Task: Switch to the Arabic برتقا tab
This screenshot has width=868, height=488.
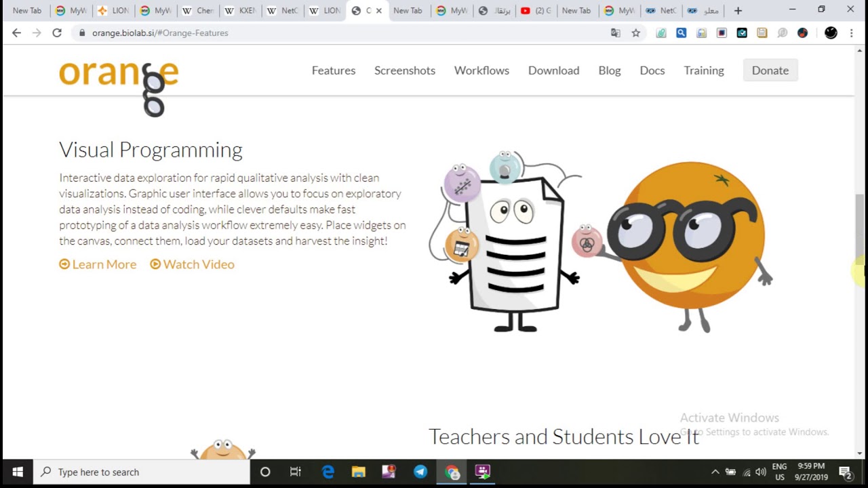Action: (x=494, y=11)
